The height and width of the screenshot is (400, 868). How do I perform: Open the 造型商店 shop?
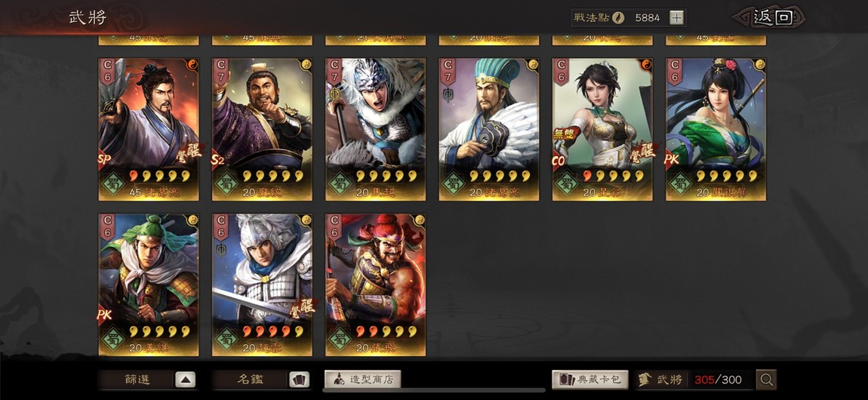click(x=362, y=380)
